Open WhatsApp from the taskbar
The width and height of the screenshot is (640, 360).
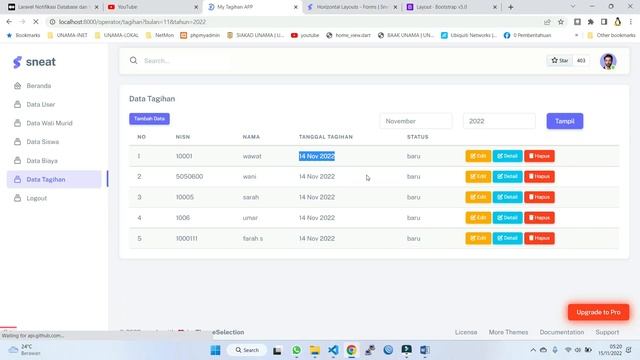click(x=296, y=350)
